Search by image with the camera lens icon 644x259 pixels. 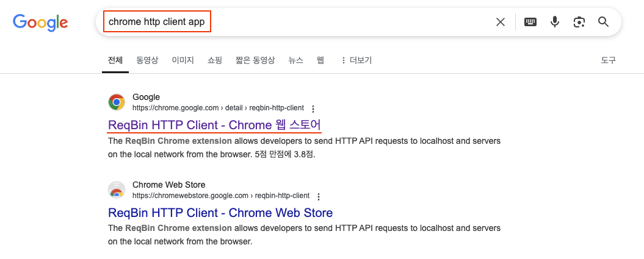coord(579,22)
